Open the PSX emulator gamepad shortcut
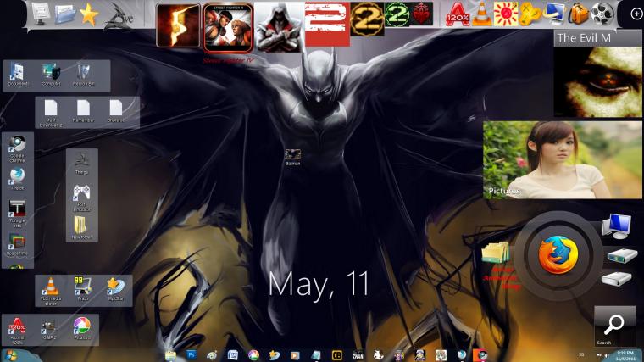This screenshot has width=644, height=362. click(81, 198)
